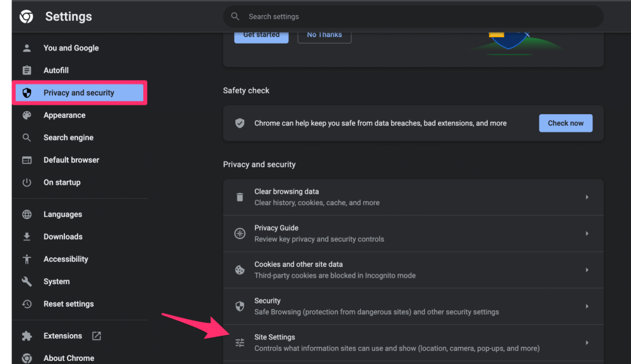631x364 pixels.
Task: Open Cookies and other site data arrow
Action: pyautogui.click(x=587, y=270)
